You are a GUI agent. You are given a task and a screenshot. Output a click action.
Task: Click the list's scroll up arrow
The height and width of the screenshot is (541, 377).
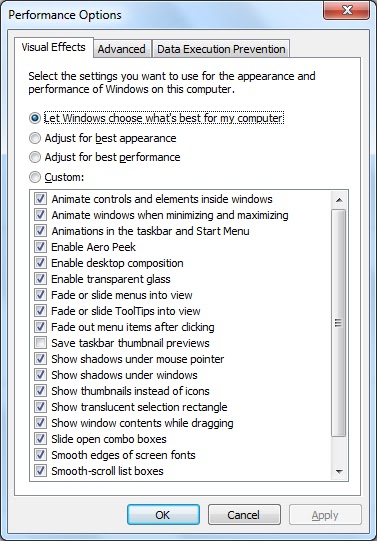click(339, 199)
